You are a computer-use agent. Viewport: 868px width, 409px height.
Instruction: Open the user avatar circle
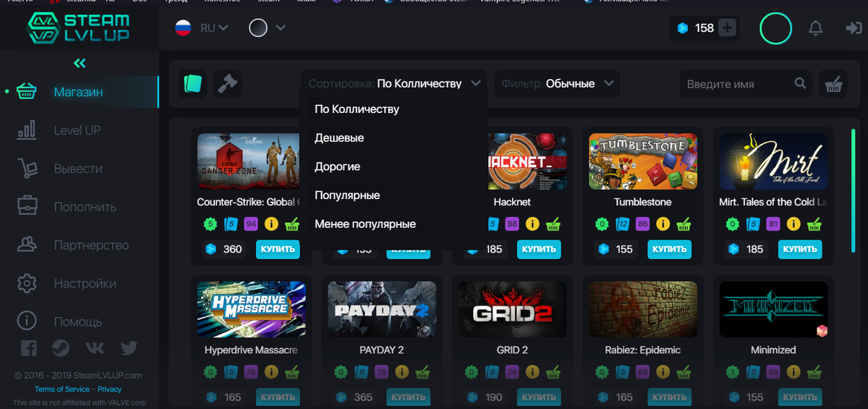click(x=776, y=28)
